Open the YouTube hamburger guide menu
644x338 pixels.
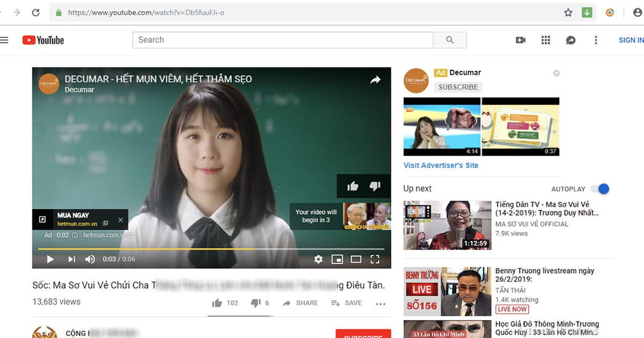(x=4, y=40)
